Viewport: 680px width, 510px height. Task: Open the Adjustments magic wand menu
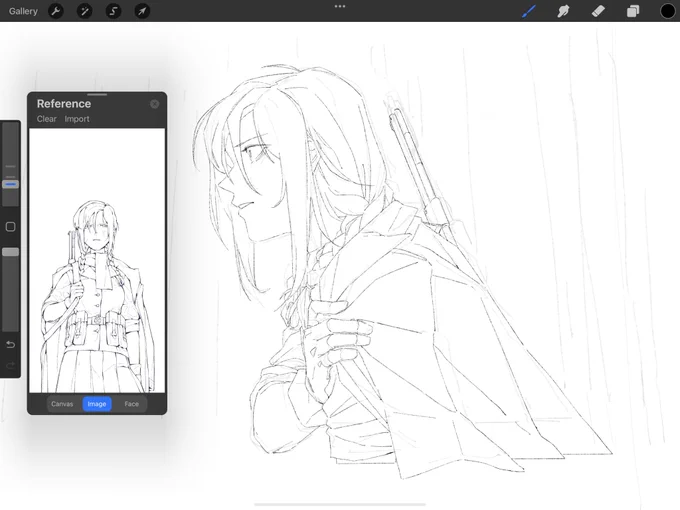tap(85, 11)
